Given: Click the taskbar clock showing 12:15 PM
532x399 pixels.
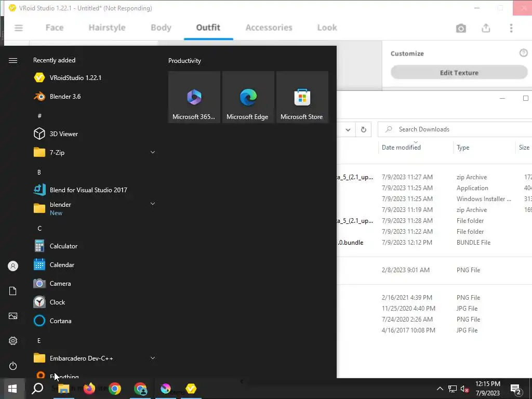Looking at the screenshot, I should (488, 389).
